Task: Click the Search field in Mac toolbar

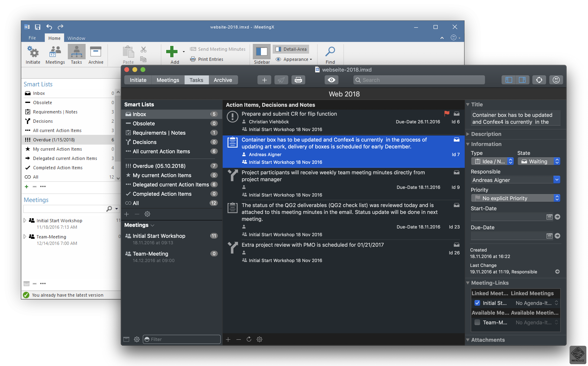Action: [419, 80]
